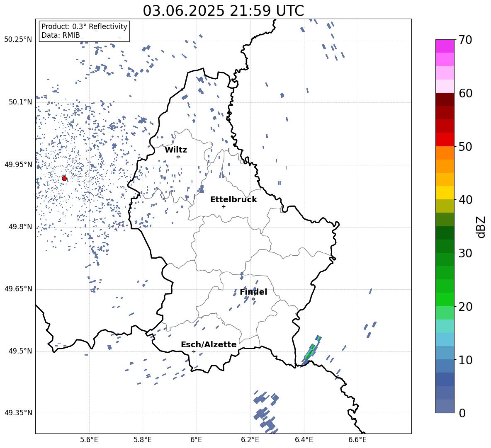Image resolution: width=491 pixels, height=448 pixels.
Task: Click the 49.65°N latitude tick label
Action: [x=18, y=289]
